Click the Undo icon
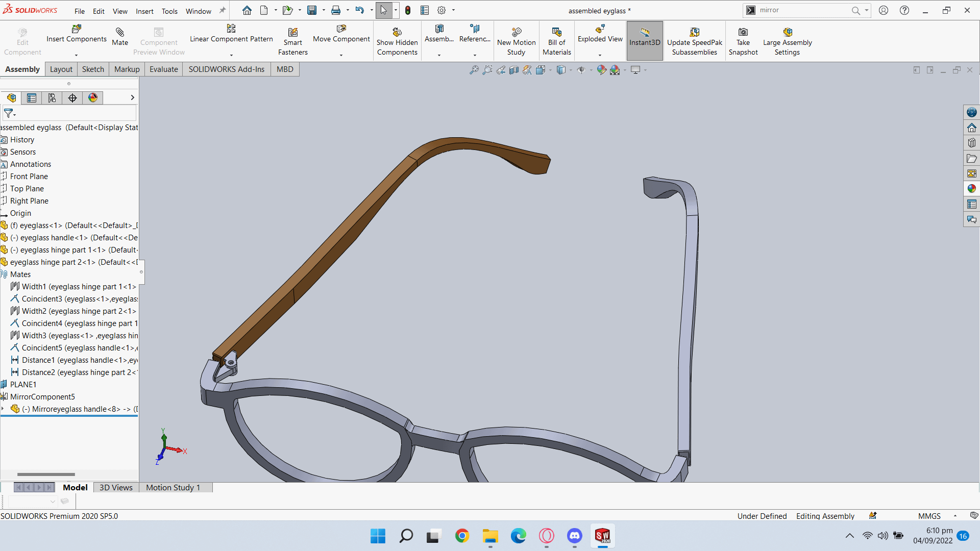Viewport: 980px width, 551px height. [x=360, y=10]
